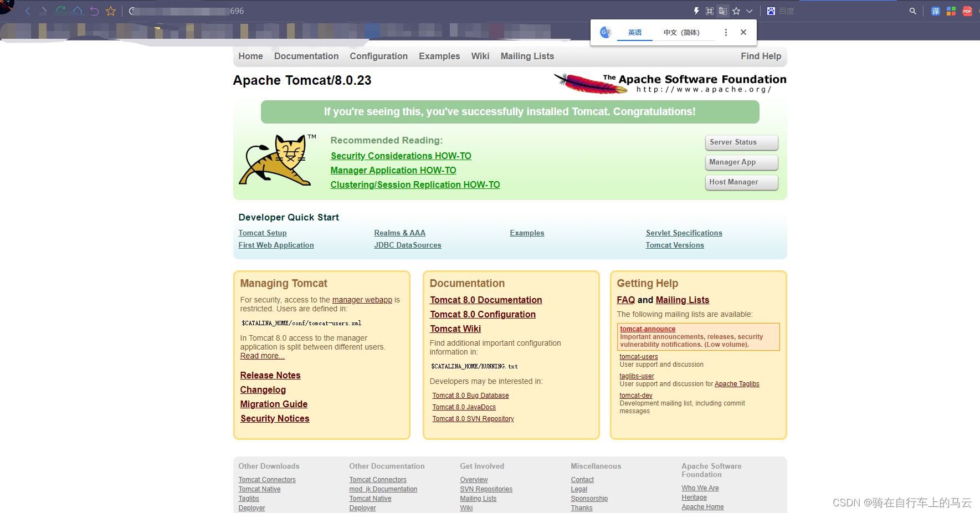980x513 pixels.
Task: Click the browser forward arrow
Action: [x=44, y=11]
